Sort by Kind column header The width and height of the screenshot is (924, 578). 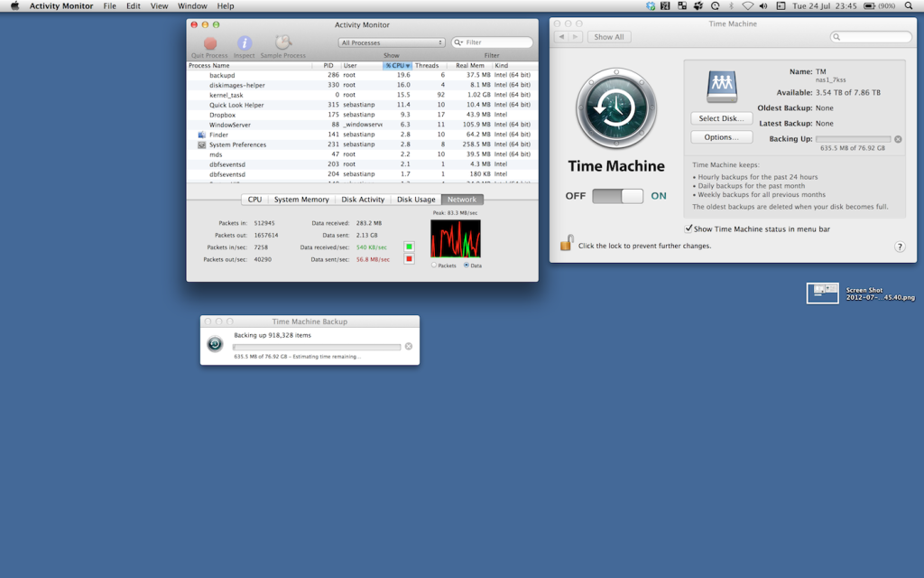point(515,65)
